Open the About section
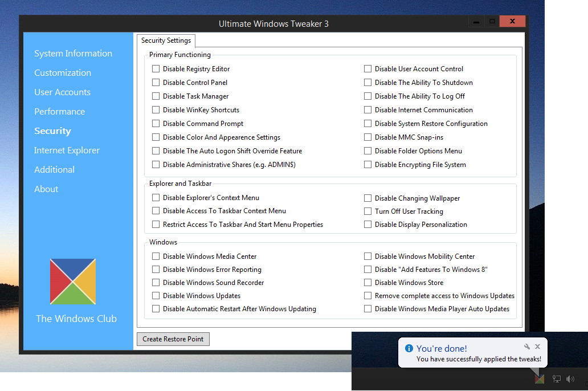The width and height of the screenshot is (588, 391). coord(46,189)
